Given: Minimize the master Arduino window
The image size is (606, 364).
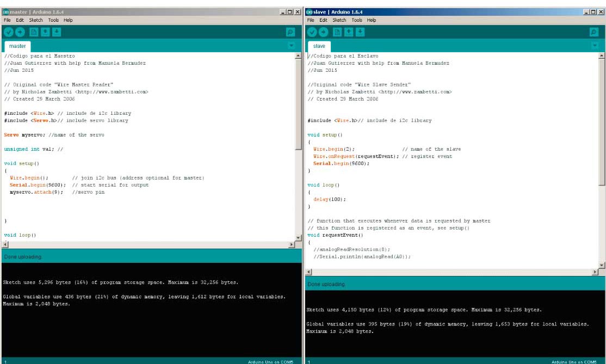Looking at the screenshot, I should [x=283, y=12].
